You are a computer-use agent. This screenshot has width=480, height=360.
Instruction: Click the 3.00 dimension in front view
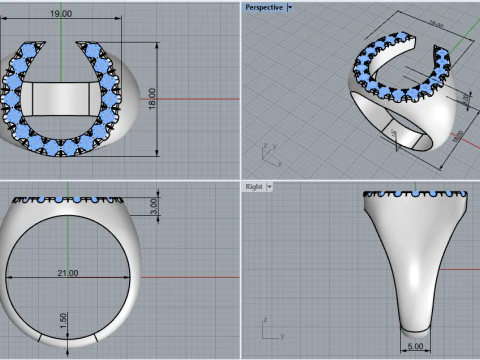tap(153, 207)
